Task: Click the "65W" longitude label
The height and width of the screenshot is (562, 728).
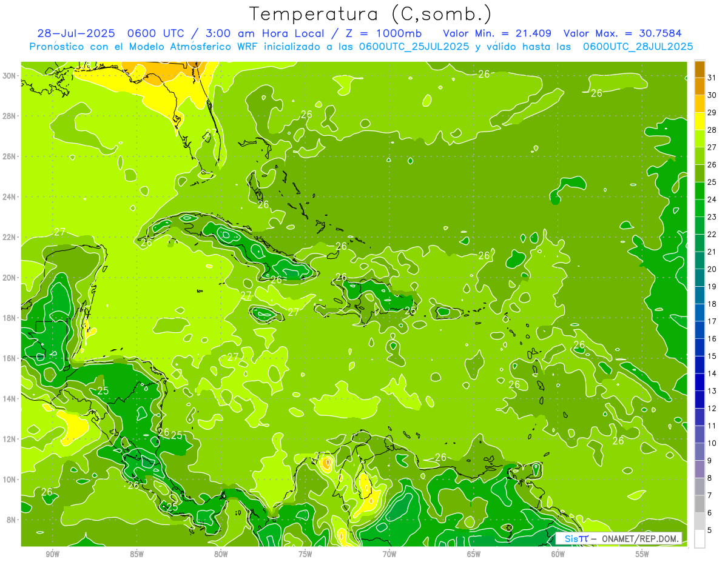Action: [x=474, y=554]
